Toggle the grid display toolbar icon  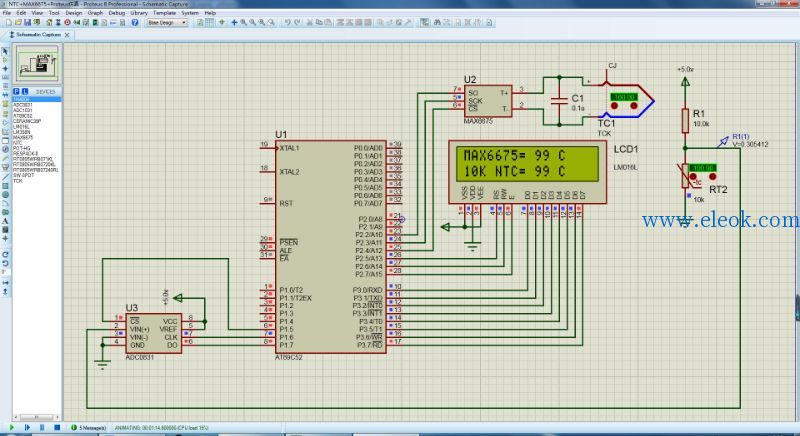pos(210,22)
